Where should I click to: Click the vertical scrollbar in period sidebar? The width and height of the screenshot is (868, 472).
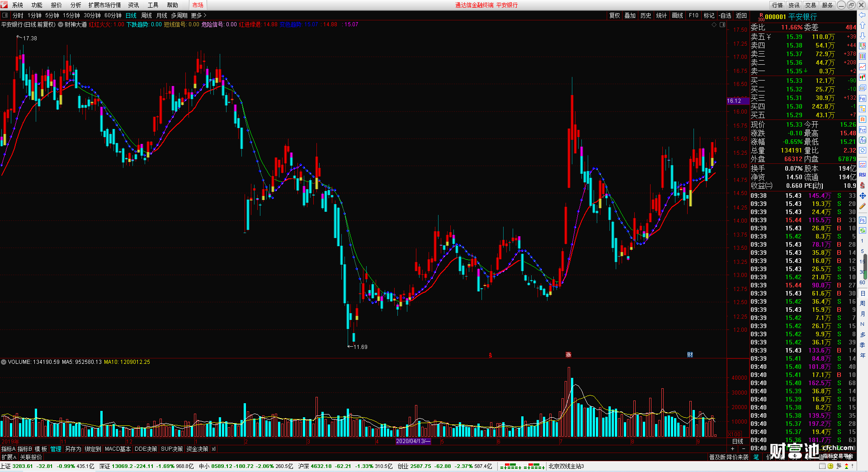[866, 266]
